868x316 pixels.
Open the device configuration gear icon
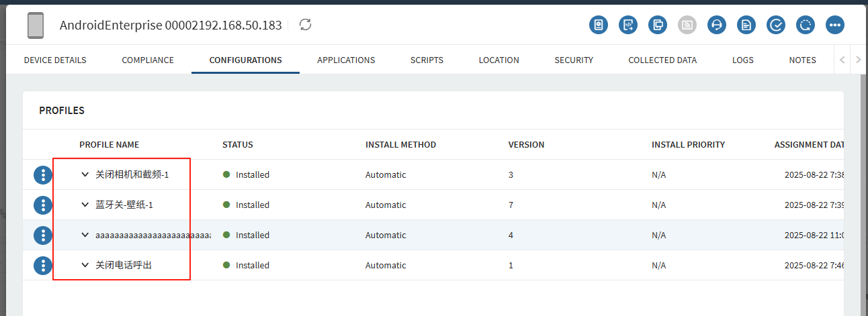598,25
